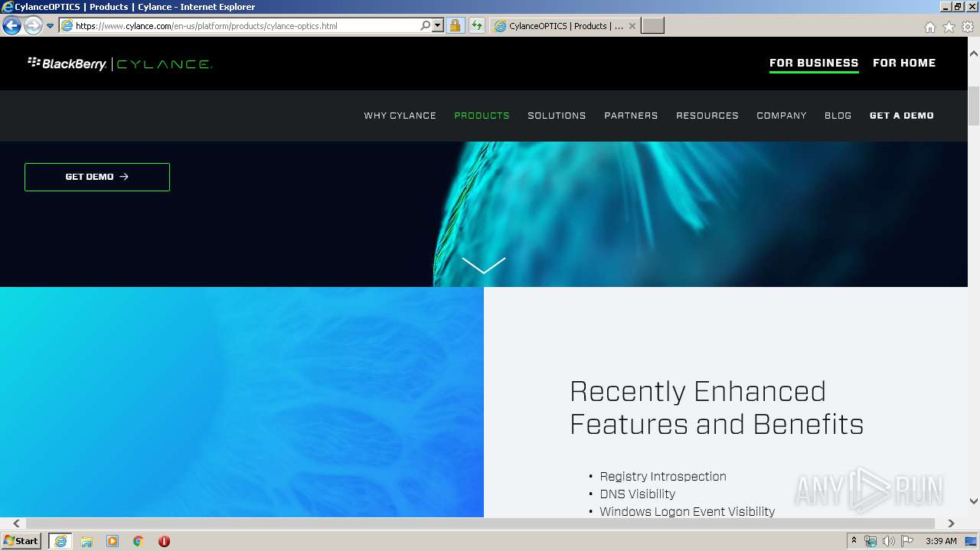Click the green-outlined GET DEMO button
Image resolution: width=980 pixels, height=551 pixels.
coord(97,177)
